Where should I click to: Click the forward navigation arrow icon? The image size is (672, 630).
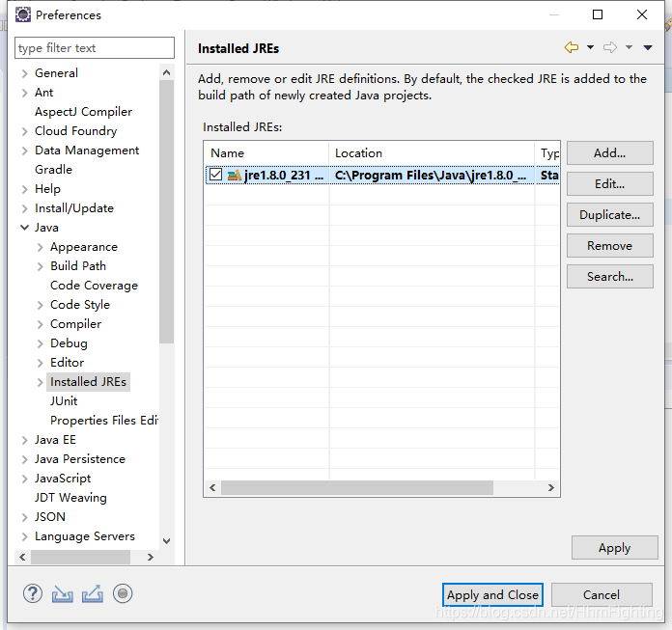[610, 47]
